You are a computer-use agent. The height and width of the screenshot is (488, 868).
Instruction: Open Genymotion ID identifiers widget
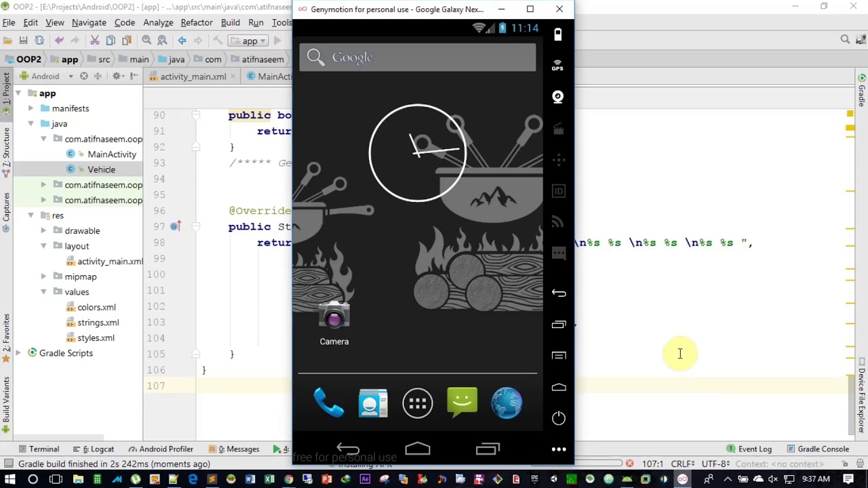(558, 191)
